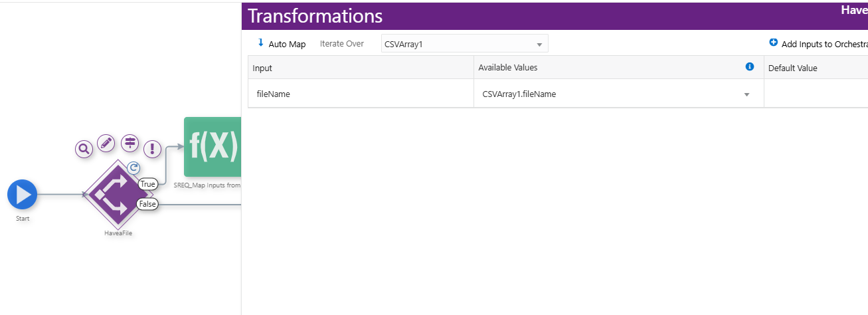Click the False branch label

pyautogui.click(x=147, y=204)
